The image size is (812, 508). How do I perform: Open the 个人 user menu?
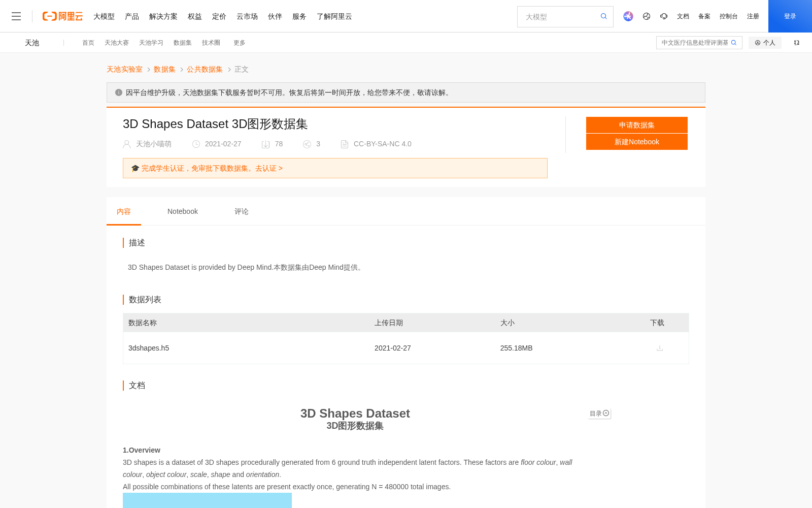coord(765,43)
